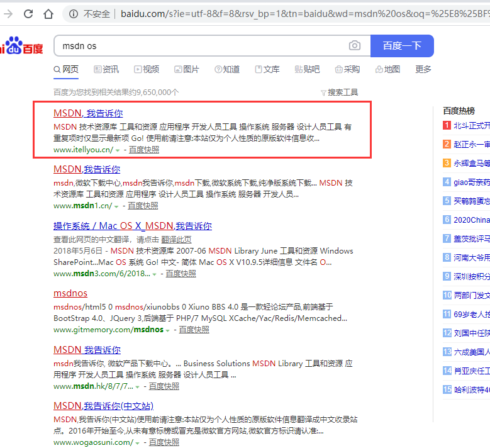This screenshot has height=448, width=490.
Task: Click the browser reload icon
Action: tap(28, 14)
